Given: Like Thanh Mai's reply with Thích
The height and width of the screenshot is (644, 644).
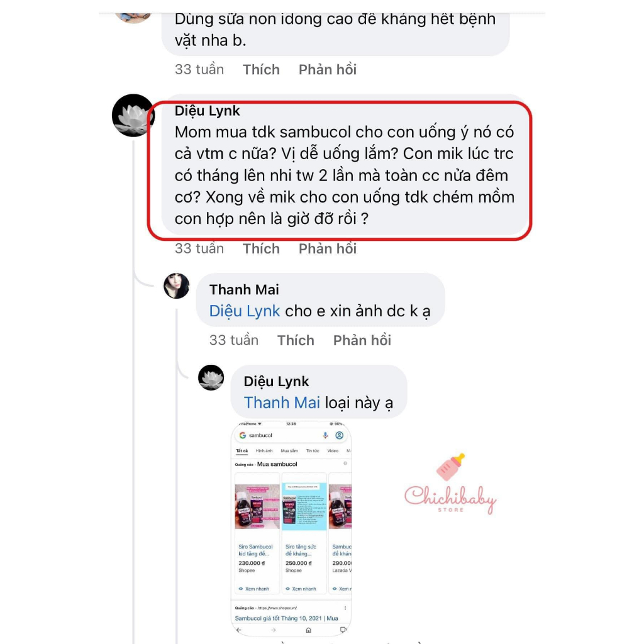Looking at the screenshot, I should tap(296, 340).
